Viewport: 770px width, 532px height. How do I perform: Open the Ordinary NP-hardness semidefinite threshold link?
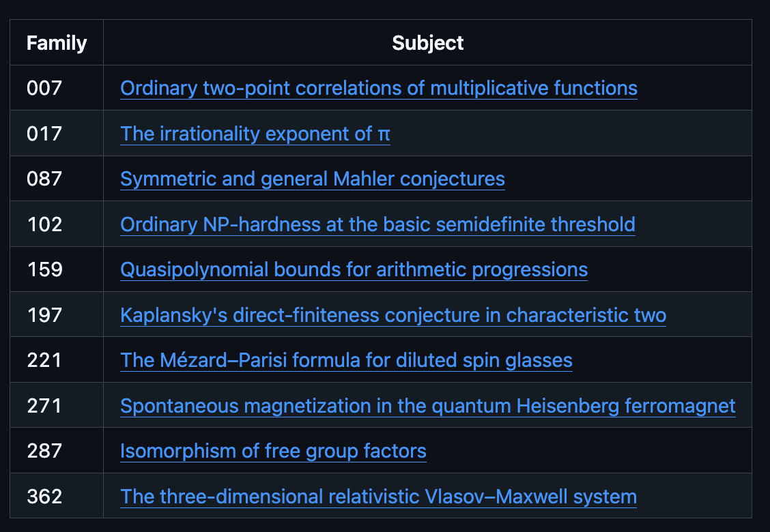pos(377,224)
